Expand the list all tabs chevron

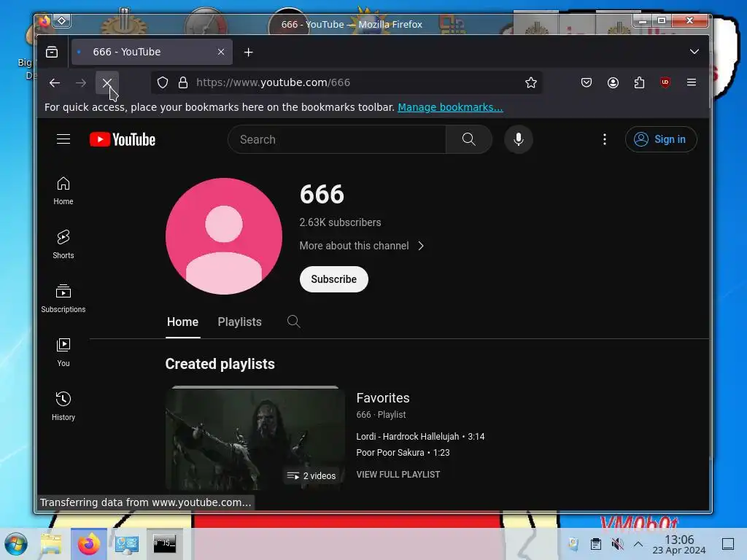tap(694, 52)
